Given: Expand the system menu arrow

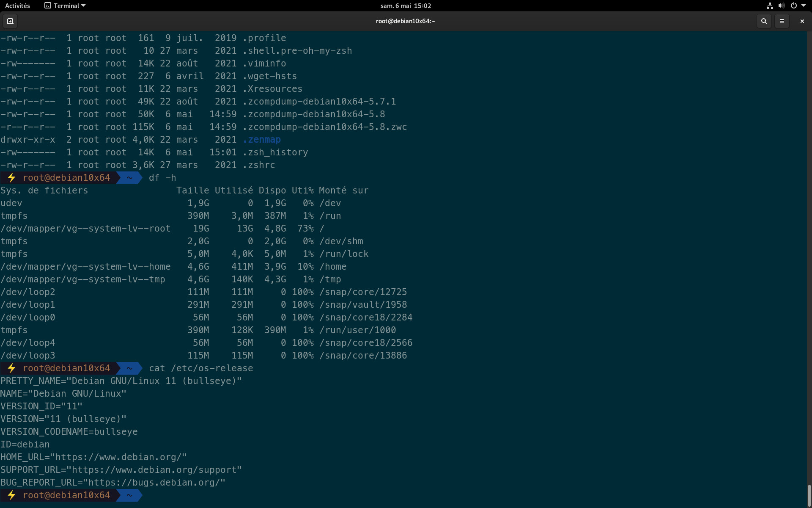Looking at the screenshot, I should point(803,6).
